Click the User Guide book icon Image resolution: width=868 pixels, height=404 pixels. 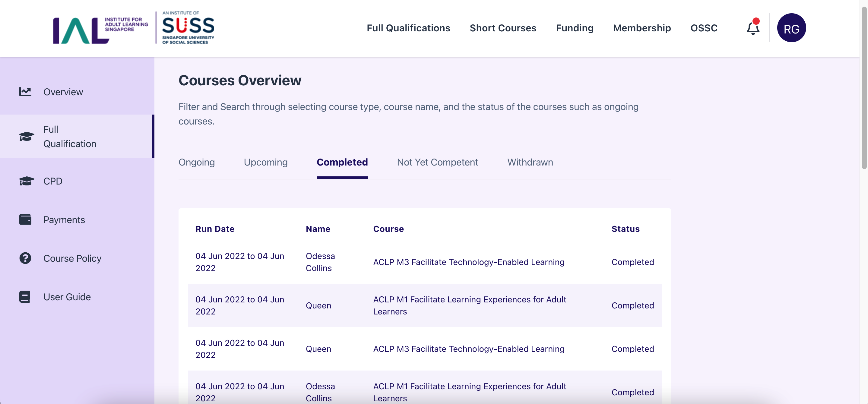point(25,297)
